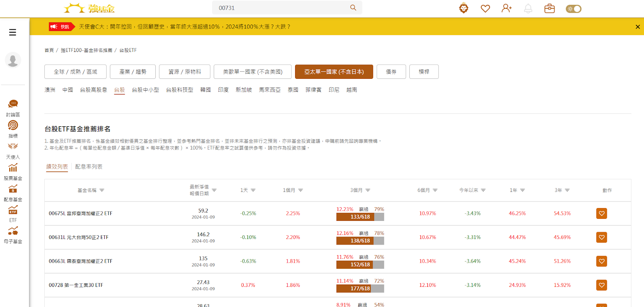This screenshot has width=644, height=307.
Task: Choose 台股中小型 sub-category
Action: click(x=145, y=90)
